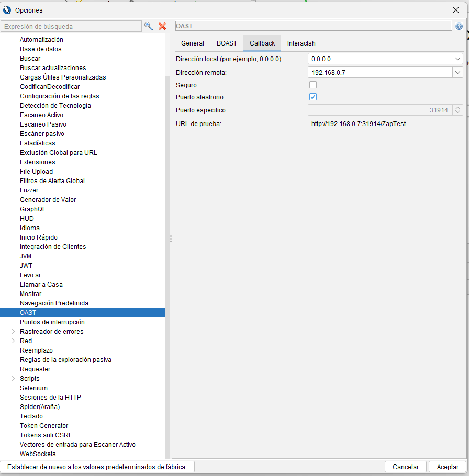Clear search with the red X icon

point(162,26)
